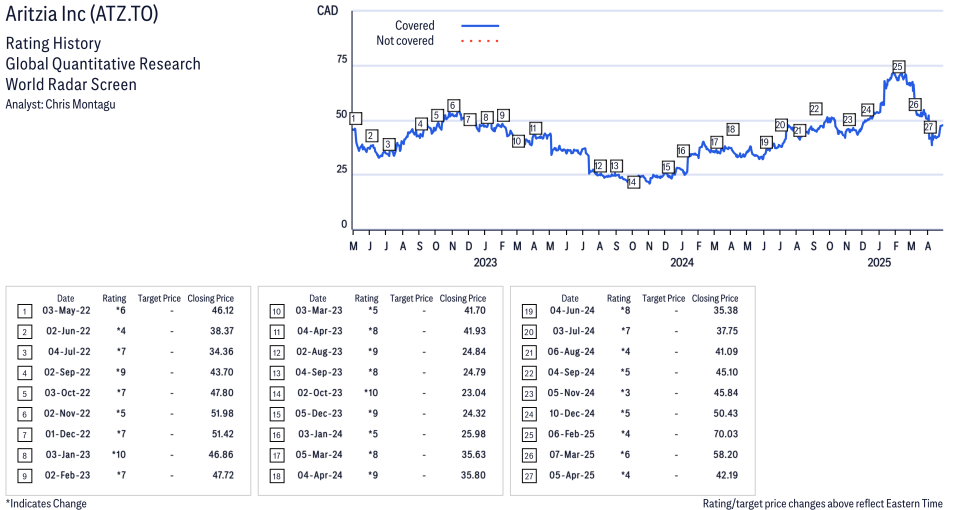The image size is (954, 510).
Task: Select marker 27 on the price chart
Action: [x=929, y=127]
